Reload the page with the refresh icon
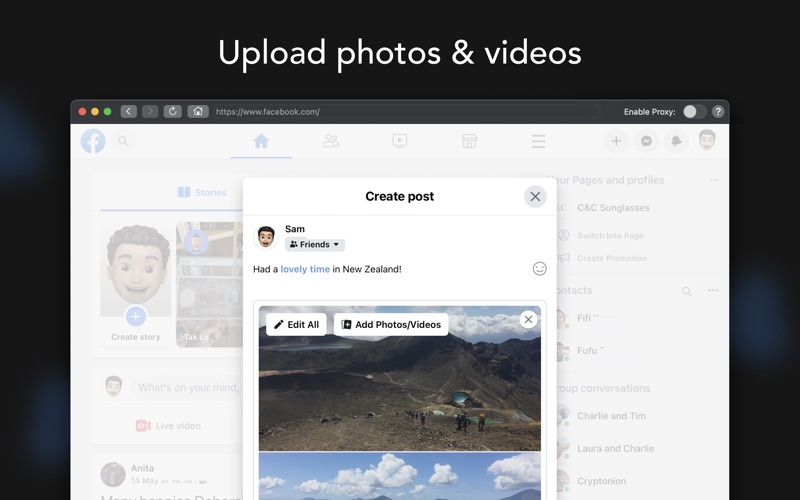 [172, 111]
